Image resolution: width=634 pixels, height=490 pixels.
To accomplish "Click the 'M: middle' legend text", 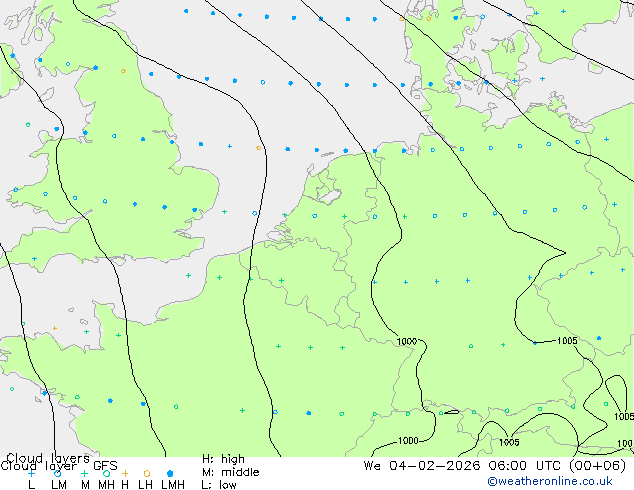I will pyautogui.click(x=230, y=472).
